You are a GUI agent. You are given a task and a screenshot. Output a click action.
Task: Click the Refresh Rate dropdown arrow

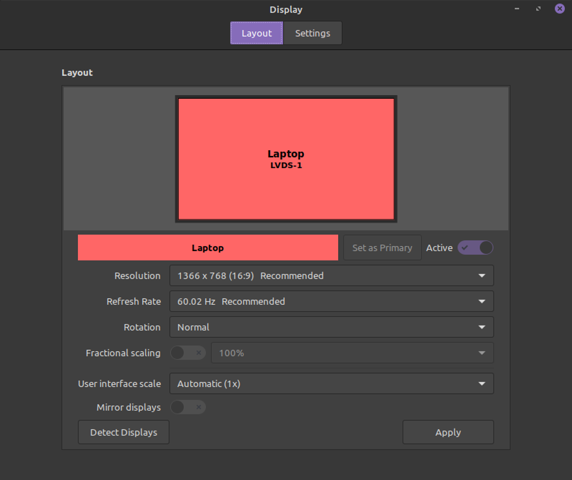point(482,301)
